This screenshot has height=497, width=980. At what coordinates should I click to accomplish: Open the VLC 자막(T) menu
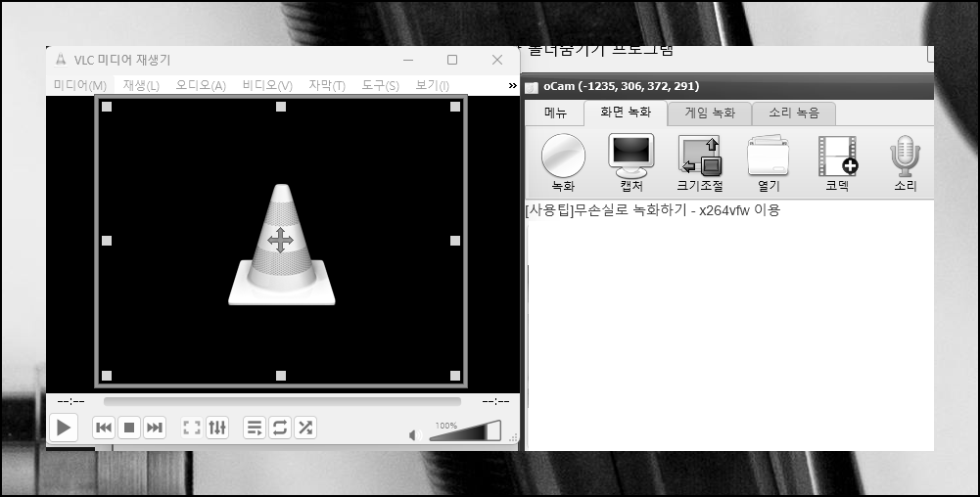coord(327,85)
